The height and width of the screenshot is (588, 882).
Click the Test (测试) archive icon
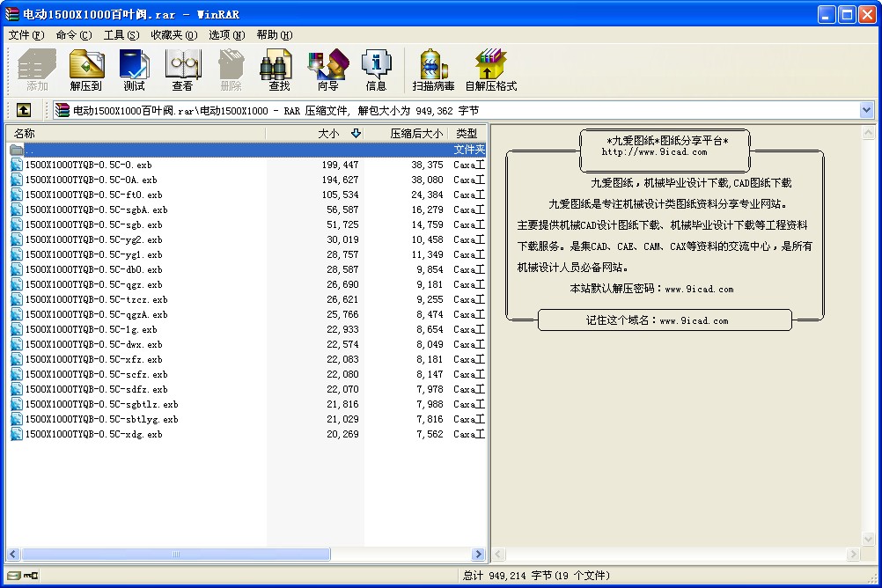135,70
